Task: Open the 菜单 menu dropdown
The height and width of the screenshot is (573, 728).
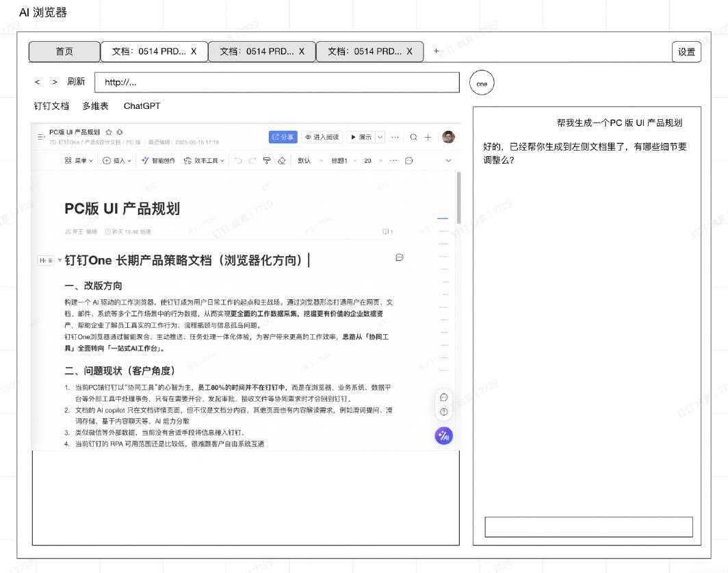Action: 79,161
